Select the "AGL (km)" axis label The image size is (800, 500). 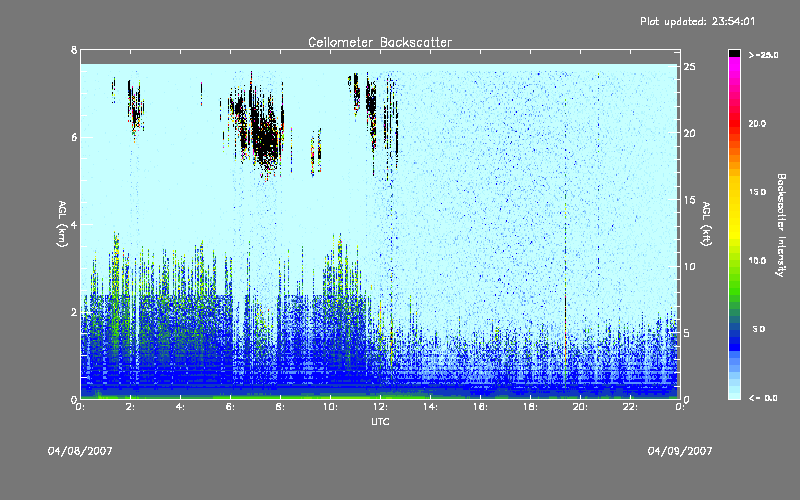62,224
